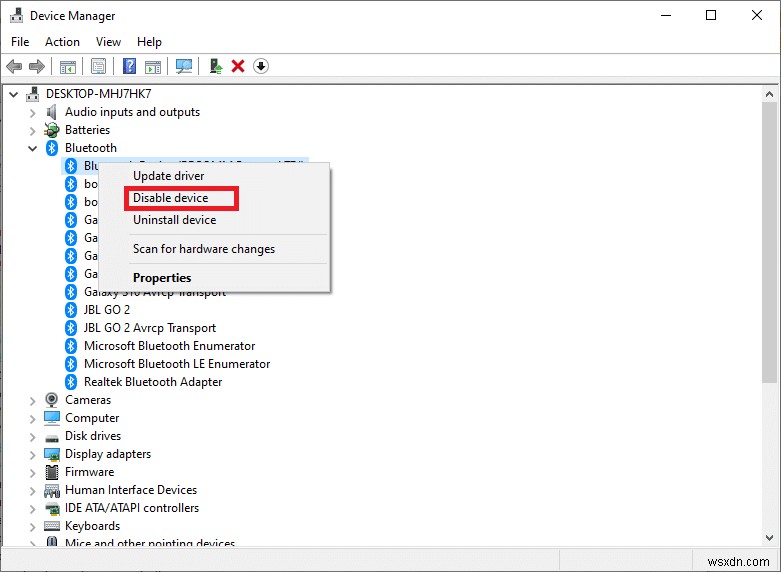The height and width of the screenshot is (572, 781).
Task: Toggle the action pane toolbar icon
Action: [x=153, y=66]
